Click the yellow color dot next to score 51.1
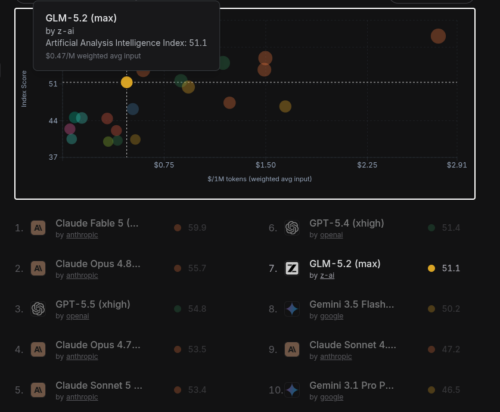This screenshot has width=500, height=412. (x=431, y=268)
